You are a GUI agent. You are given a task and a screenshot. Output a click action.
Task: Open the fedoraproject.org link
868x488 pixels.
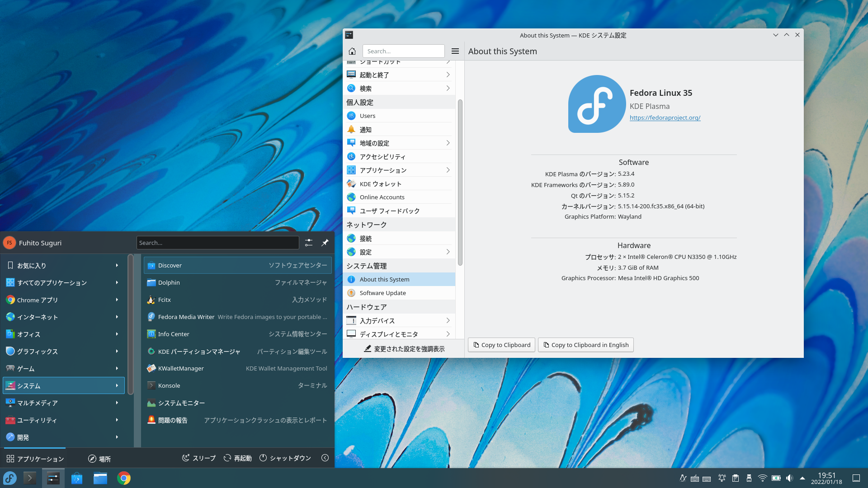point(665,117)
